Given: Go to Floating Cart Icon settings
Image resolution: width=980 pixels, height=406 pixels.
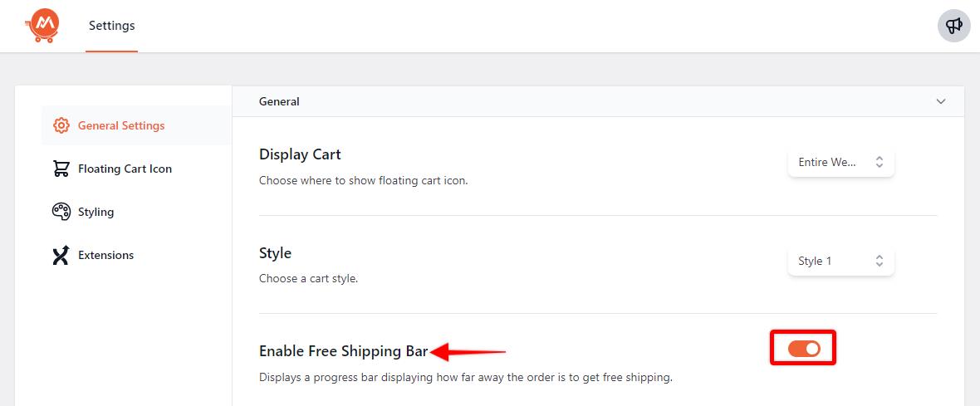Looking at the screenshot, I should pos(125,169).
